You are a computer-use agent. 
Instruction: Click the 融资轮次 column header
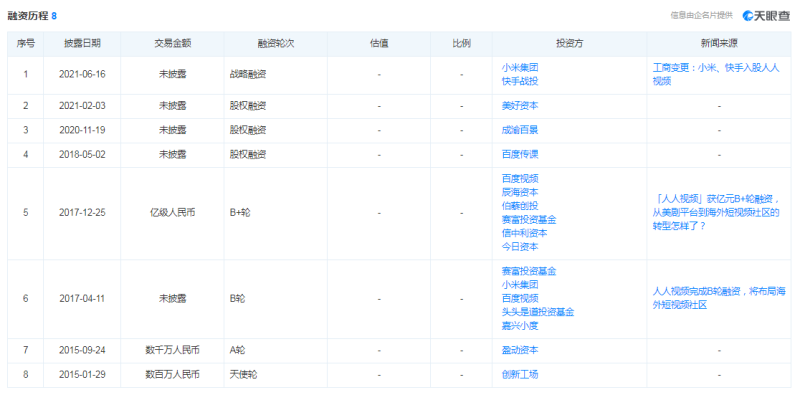coord(276,44)
